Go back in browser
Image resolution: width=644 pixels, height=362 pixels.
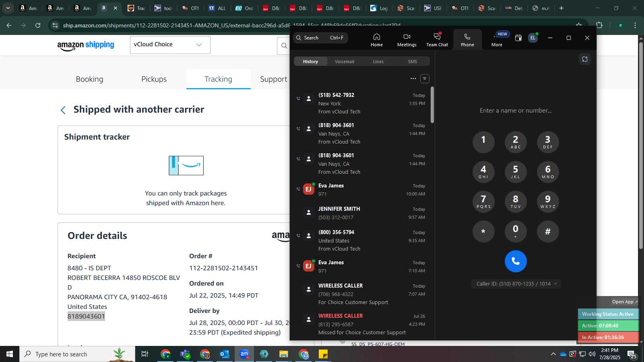[x=9, y=25]
